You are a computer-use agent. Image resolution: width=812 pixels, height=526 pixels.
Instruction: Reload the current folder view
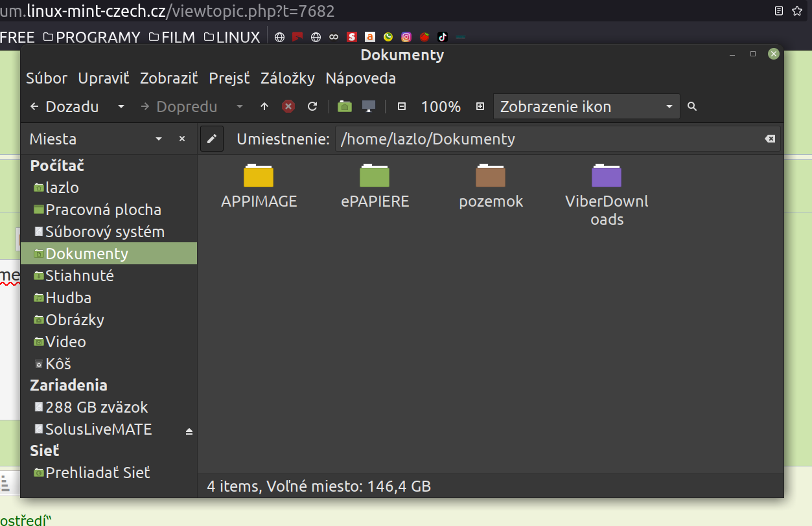point(312,107)
